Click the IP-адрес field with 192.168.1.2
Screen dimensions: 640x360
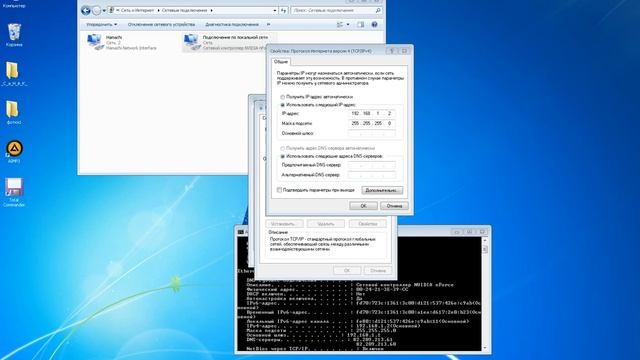372,113
